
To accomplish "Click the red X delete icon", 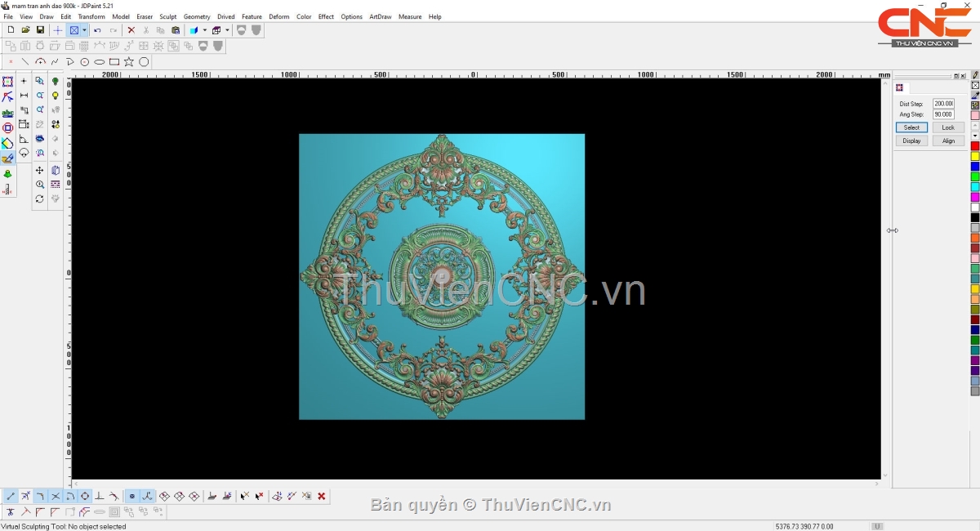I will pyautogui.click(x=131, y=30).
